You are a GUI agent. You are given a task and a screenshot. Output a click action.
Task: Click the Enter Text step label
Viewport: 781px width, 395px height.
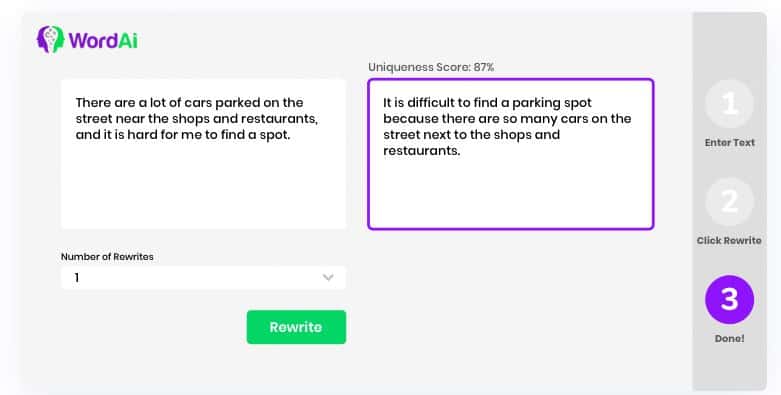tap(729, 142)
